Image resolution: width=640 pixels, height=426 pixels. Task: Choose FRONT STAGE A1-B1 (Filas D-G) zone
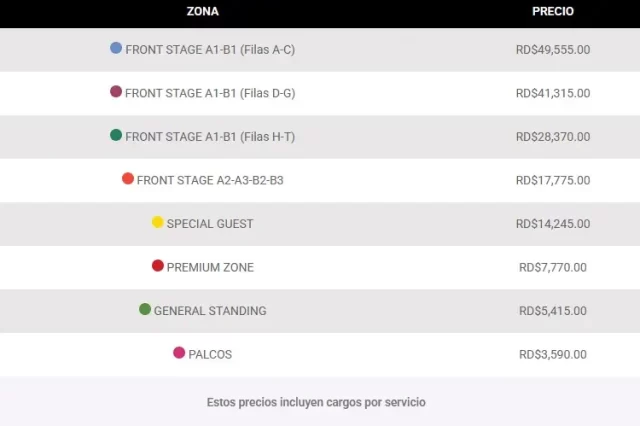pos(210,93)
